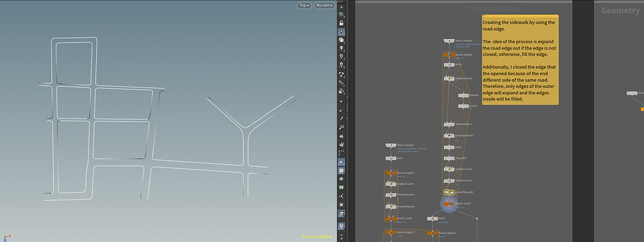Select the highlighted groupFillExpand2 node
This screenshot has height=242, width=644.
pos(449,192)
